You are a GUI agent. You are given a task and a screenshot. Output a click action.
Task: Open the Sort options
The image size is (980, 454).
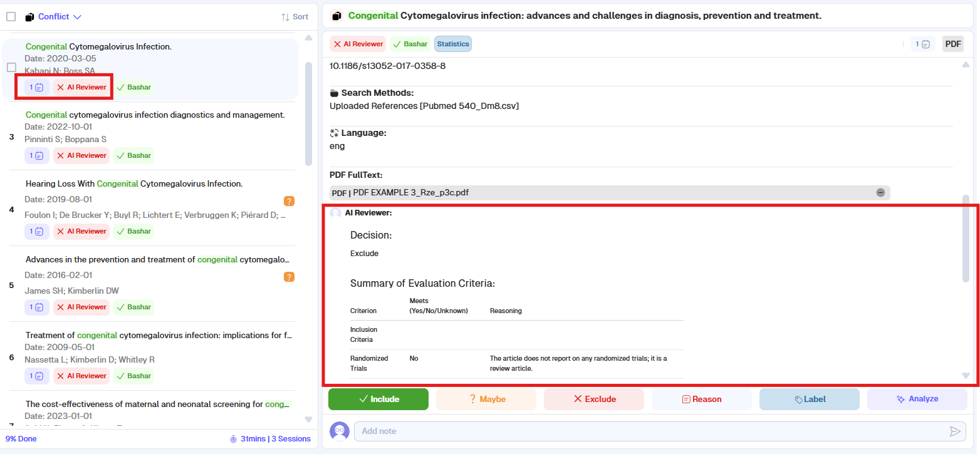tap(295, 17)
